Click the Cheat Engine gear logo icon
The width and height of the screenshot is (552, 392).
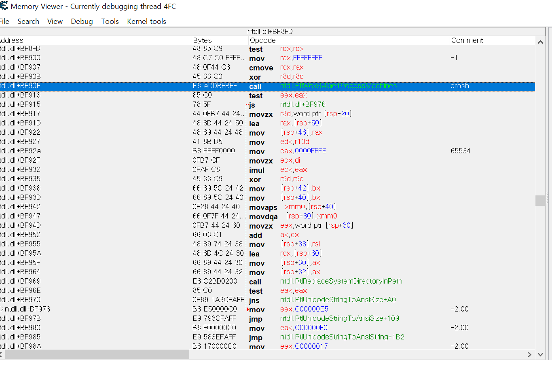pos(4,6)
